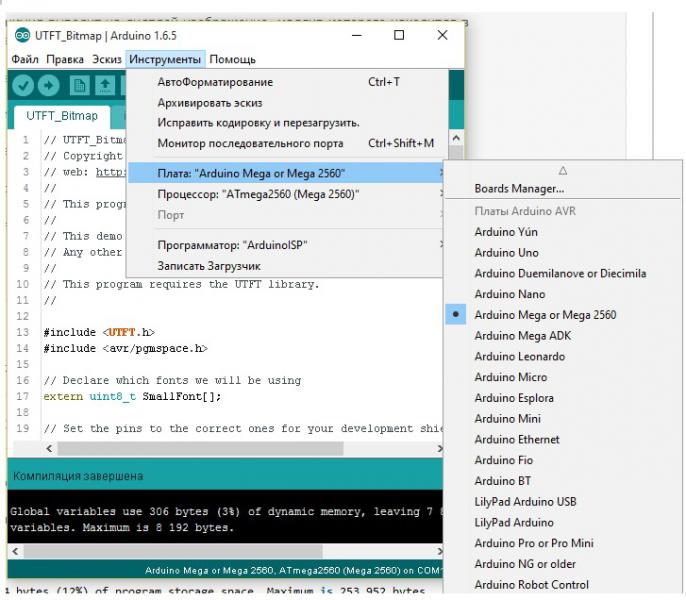Click the editor horizontal scrollbar thumb

pos(200,449)
